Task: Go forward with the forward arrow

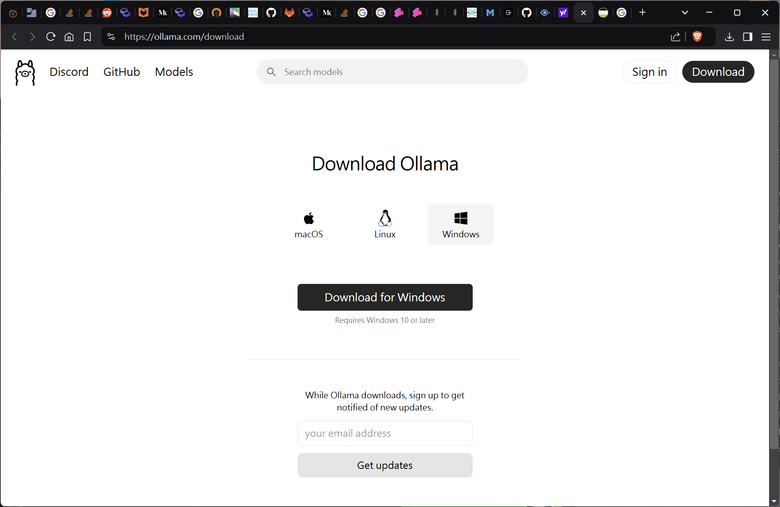Action: point(32,37)
